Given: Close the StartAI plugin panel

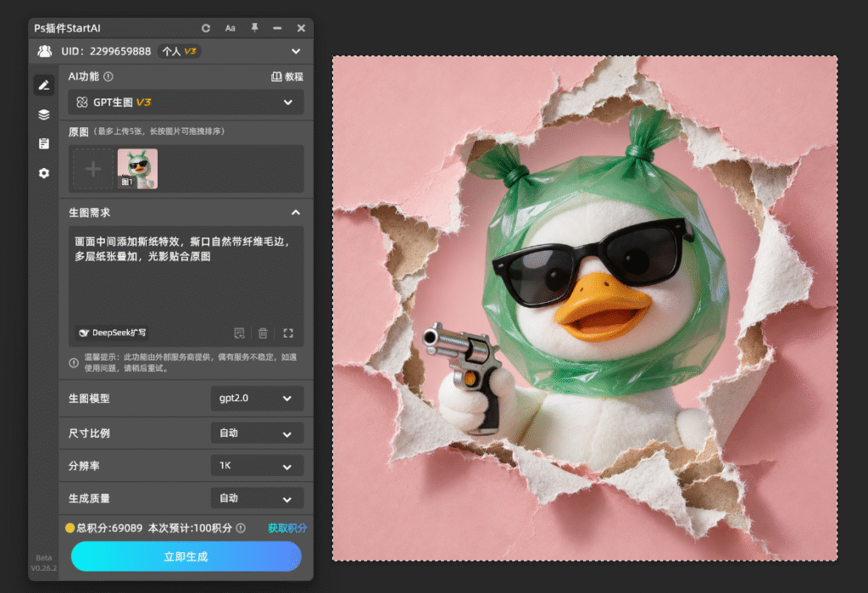Looking at the screenshot, I should click(x=301, y=28).
